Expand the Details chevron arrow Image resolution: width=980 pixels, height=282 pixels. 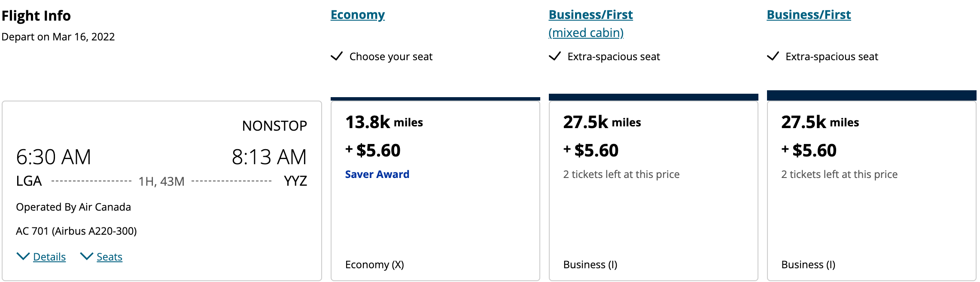[x=23, y=257]
